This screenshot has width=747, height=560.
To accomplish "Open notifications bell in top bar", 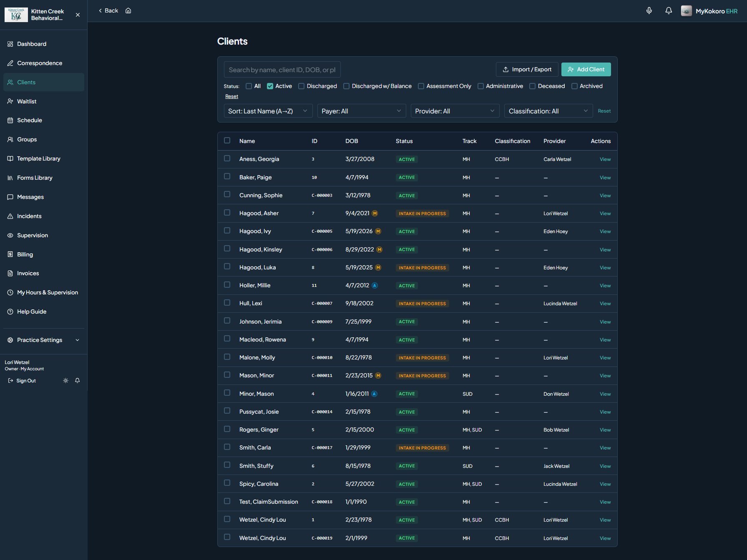I will coord(669,11).
